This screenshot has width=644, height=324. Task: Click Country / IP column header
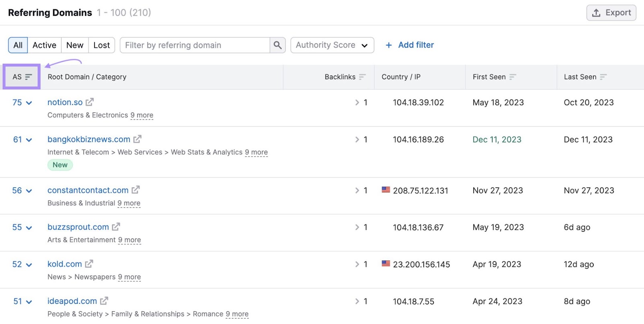pyautogui.click(x=401, y=77)
